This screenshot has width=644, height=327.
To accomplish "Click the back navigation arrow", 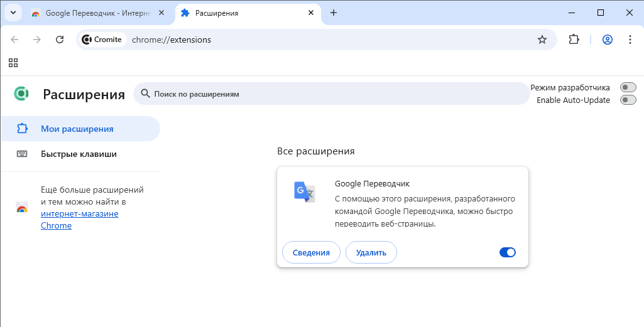I will coord(15,40).
